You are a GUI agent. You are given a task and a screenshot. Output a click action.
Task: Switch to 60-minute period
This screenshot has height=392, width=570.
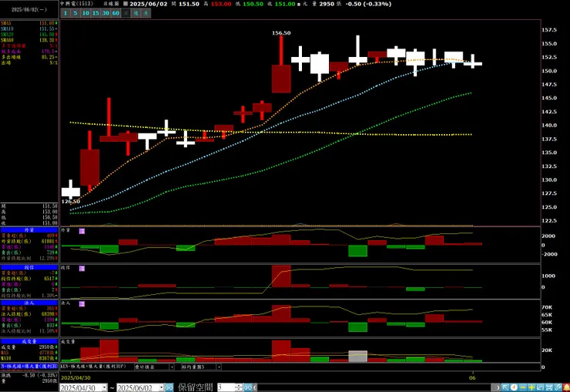(116, 13)
